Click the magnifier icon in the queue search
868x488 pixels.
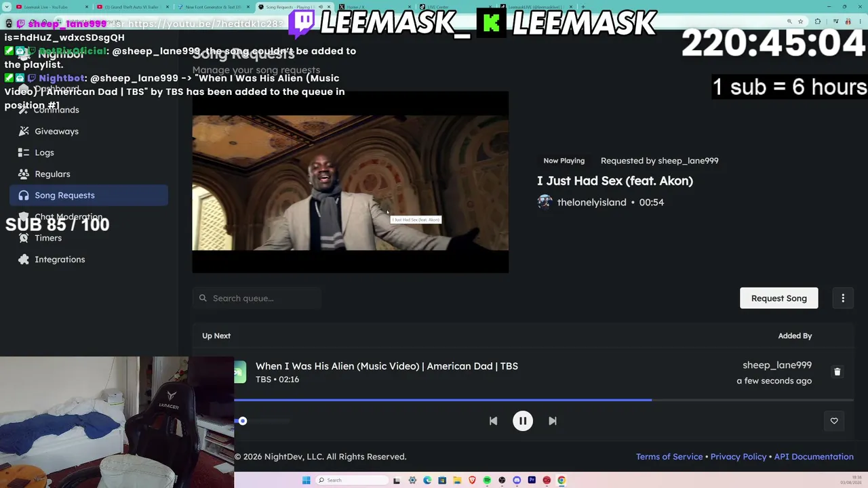tap(203, 298)
